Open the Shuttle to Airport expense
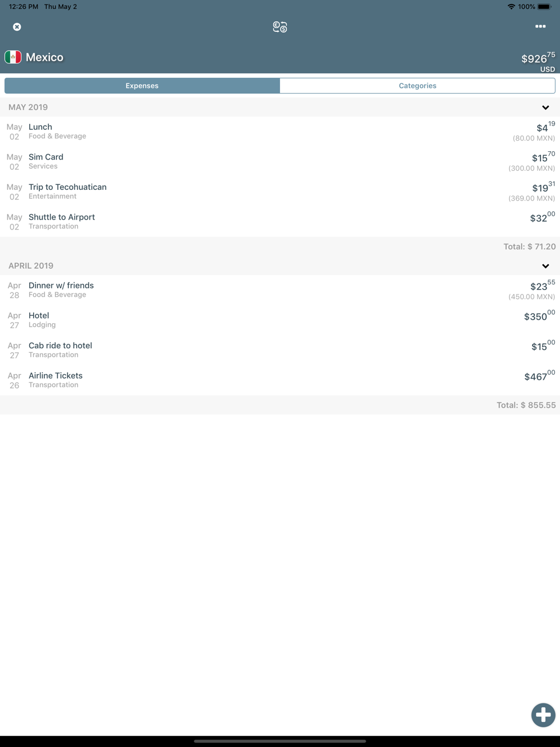The image size is (560, 747). [x=280, y=222]
